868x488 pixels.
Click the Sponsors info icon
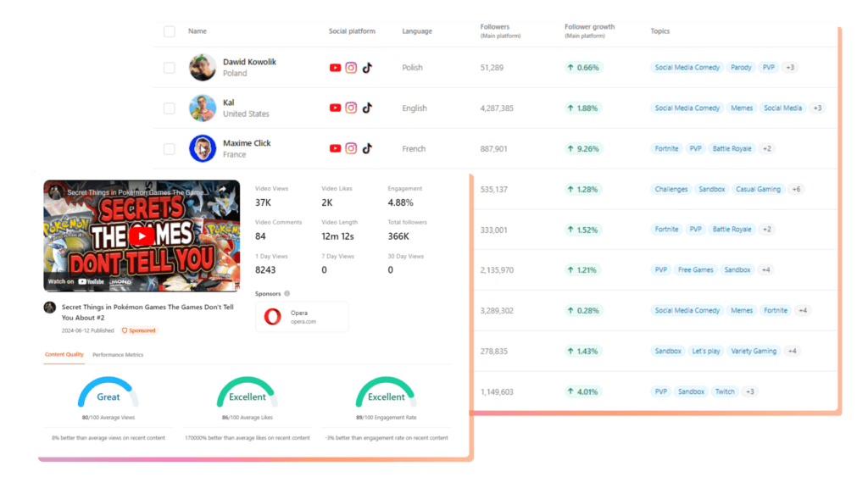[x=287, y=294]
